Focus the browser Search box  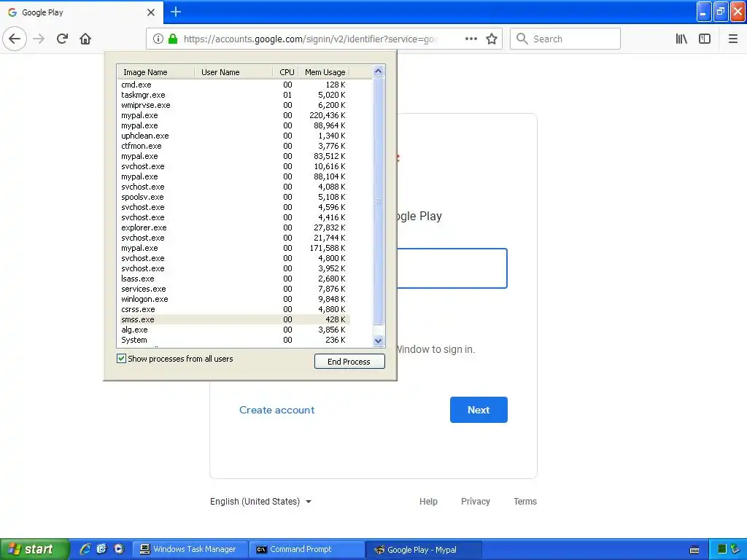tap(565, 39)
